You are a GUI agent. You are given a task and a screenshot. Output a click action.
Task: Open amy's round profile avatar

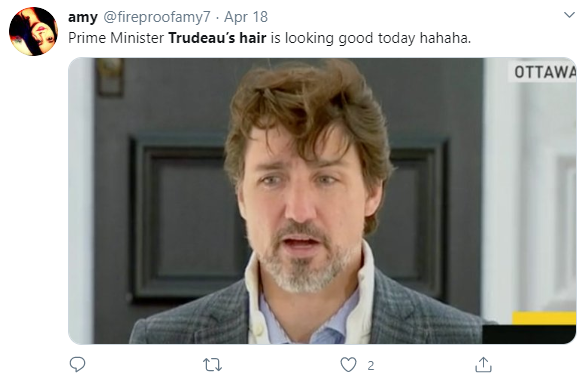[x=33, y=31]
